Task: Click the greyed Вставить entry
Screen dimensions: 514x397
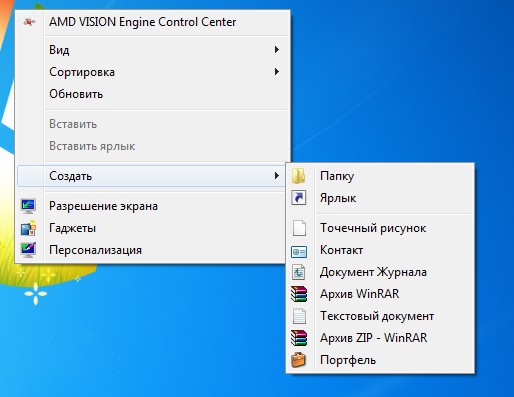Action: tap(153, 124)
